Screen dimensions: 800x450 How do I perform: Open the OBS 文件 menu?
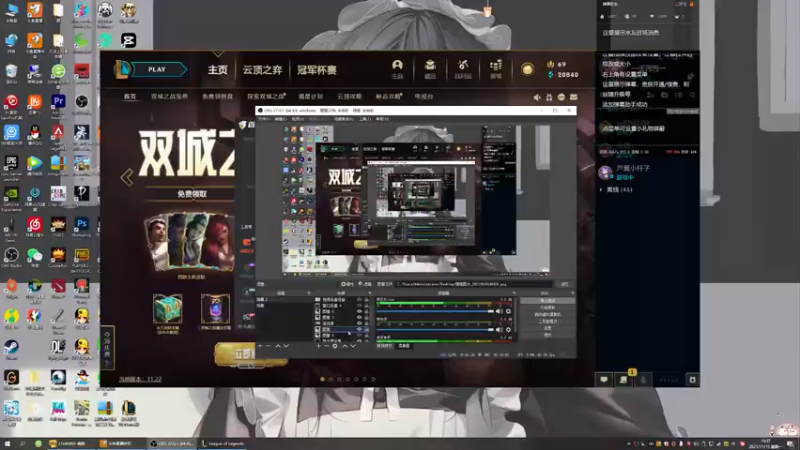[264, 119]
